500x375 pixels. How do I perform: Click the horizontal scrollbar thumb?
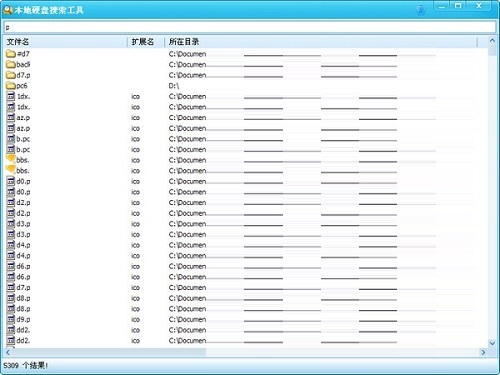(109, 352)
